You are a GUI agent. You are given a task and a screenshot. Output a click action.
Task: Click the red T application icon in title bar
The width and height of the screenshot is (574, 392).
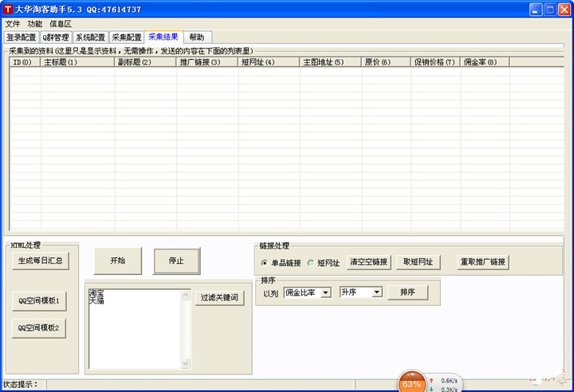(8, 9)
